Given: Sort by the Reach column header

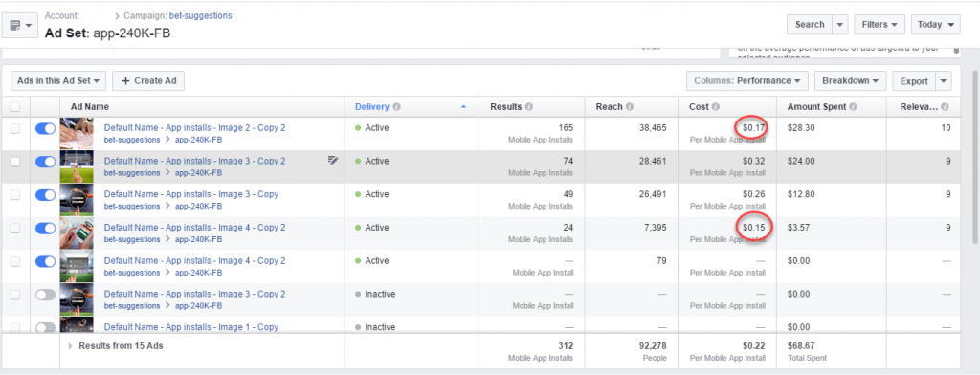Looking at the screenshot, I should tap(610, 107).
